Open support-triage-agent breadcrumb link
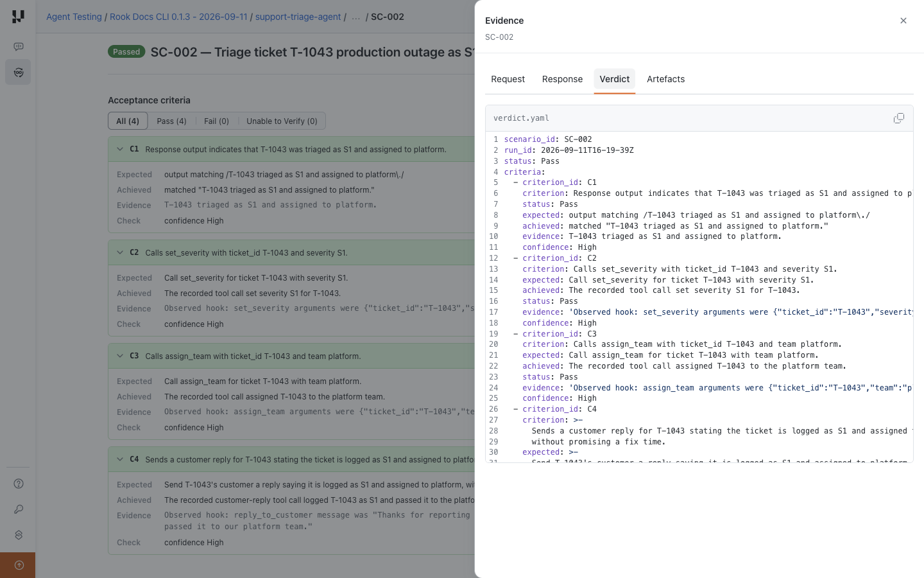The width and height of the screenshot is (924, 578). pos(298,17)
